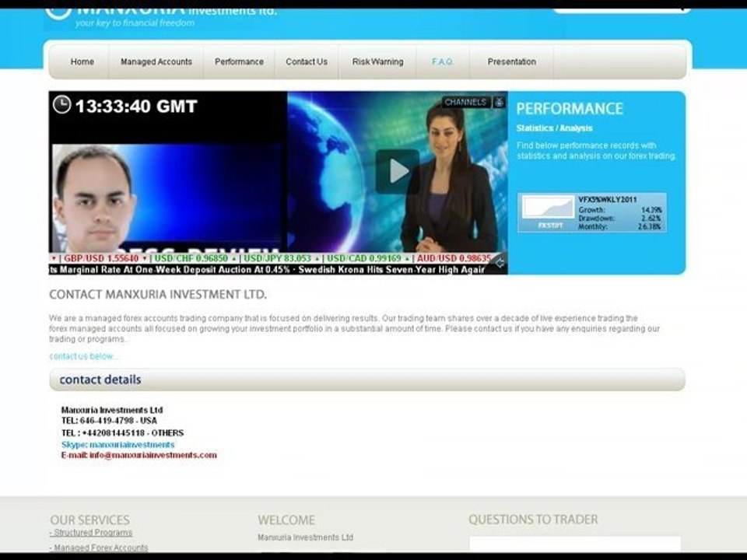Click the icon next to CHANNELS
Screen dimensions: 747x560
click(499, 102)
